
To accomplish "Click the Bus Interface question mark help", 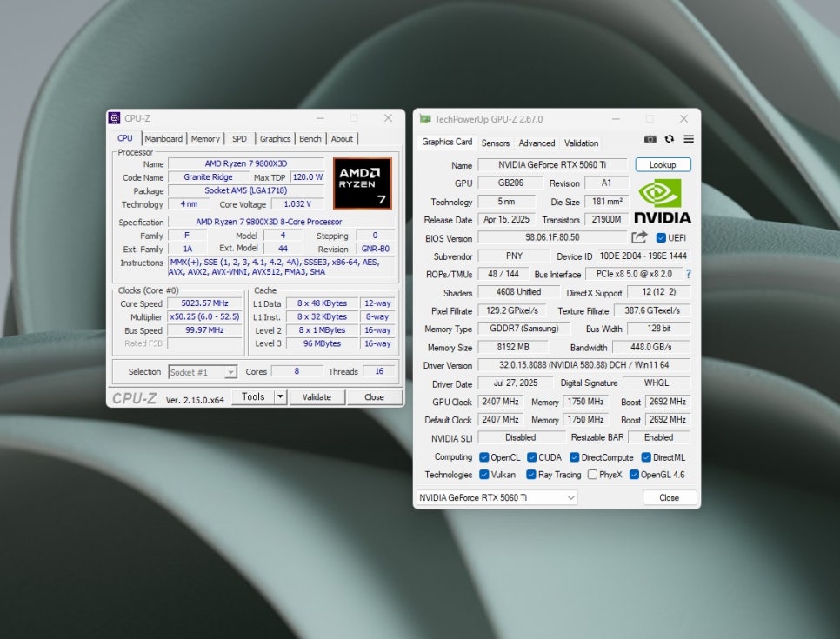I will click(689, 274).
